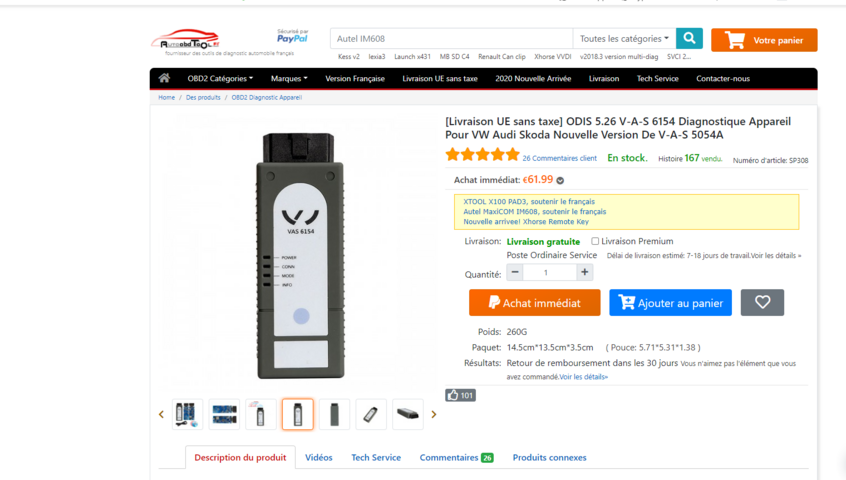Viewport: 846px width, 480px height.
Task: Increase quantity with the plus button
Action: [x=584, y=272]
